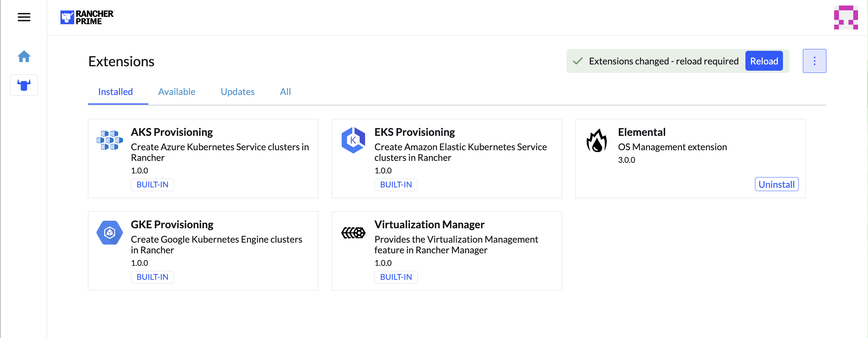Screen dimensions: 868x338
Task: Click the GKE Provisioning extension icon
Action: pyautogui.click(x=110, y=233)
